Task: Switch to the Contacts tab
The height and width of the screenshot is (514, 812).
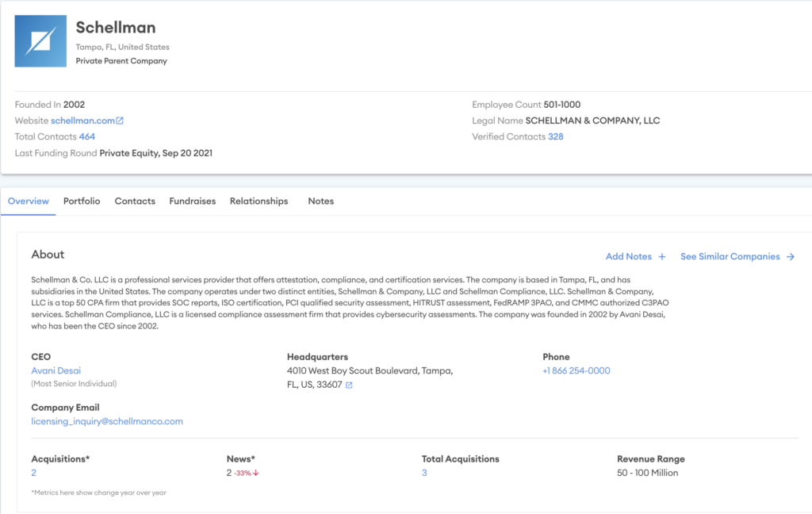Action: pos(135,201)
